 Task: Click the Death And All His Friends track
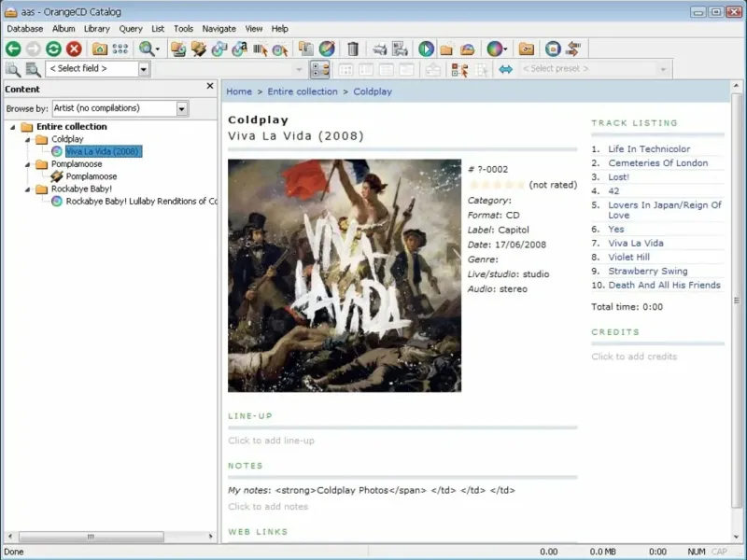coord(664,286)
